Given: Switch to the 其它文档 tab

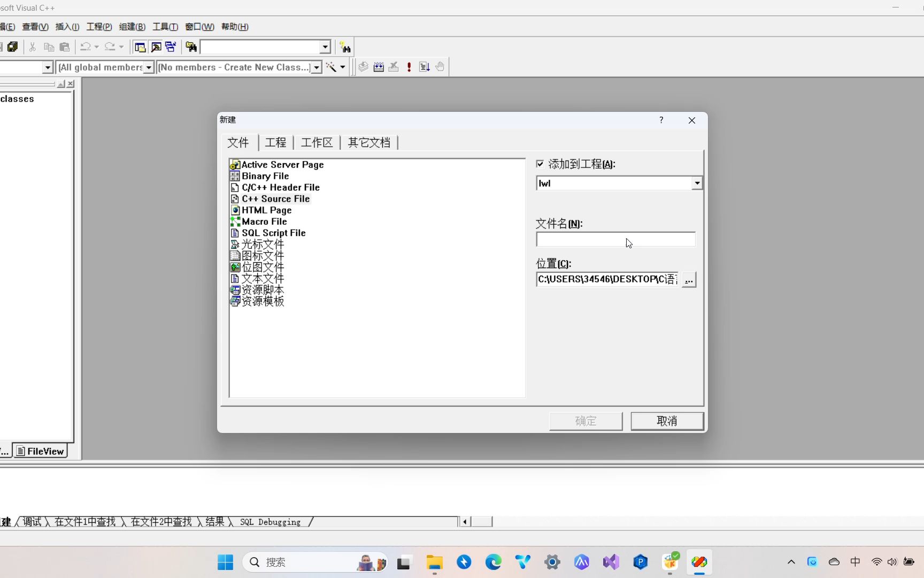Looking at the screenshot, I should (369, 142).
